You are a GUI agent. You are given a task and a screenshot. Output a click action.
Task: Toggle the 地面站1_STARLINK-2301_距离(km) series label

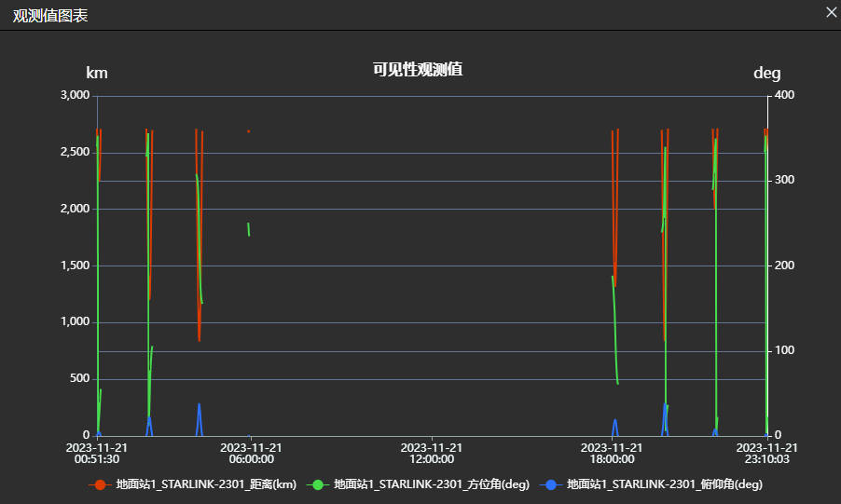(x=206, y=484)
